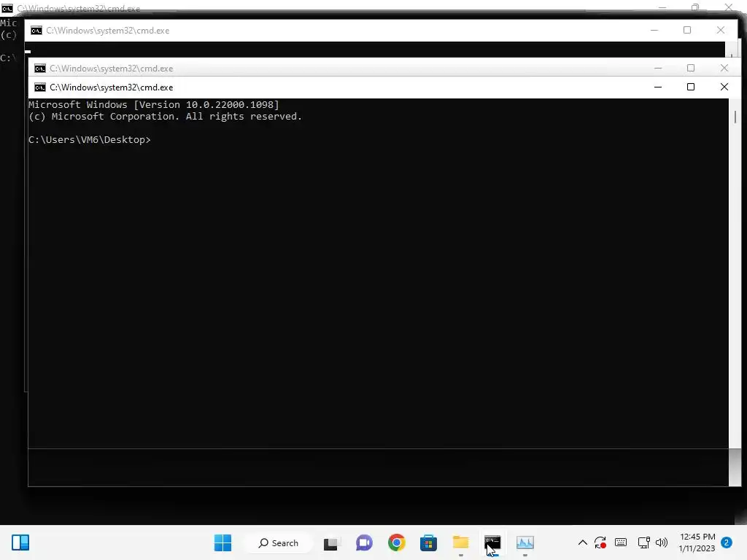Open the volume tray icon
Viewport: 747px width, 560px height.
661,542
